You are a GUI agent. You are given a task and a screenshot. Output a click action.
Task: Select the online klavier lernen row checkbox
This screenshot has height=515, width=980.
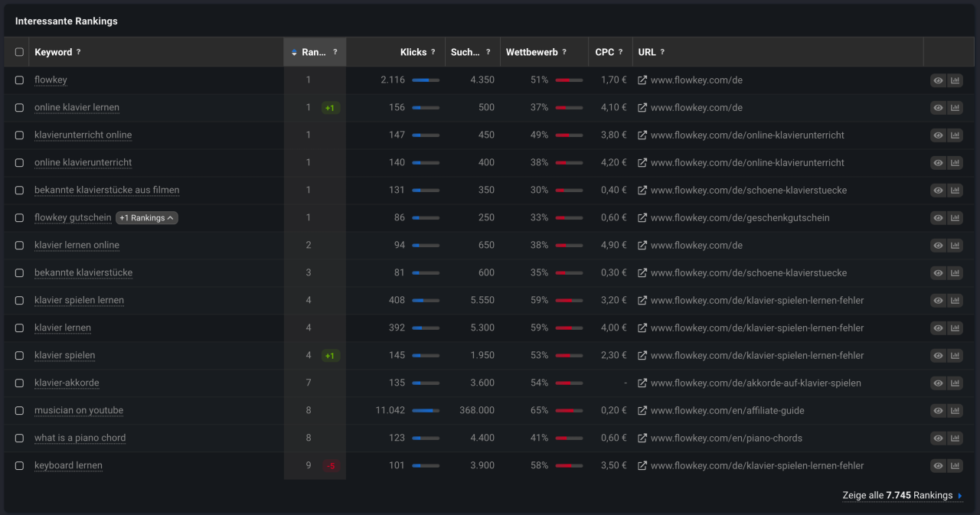(19, 108)
